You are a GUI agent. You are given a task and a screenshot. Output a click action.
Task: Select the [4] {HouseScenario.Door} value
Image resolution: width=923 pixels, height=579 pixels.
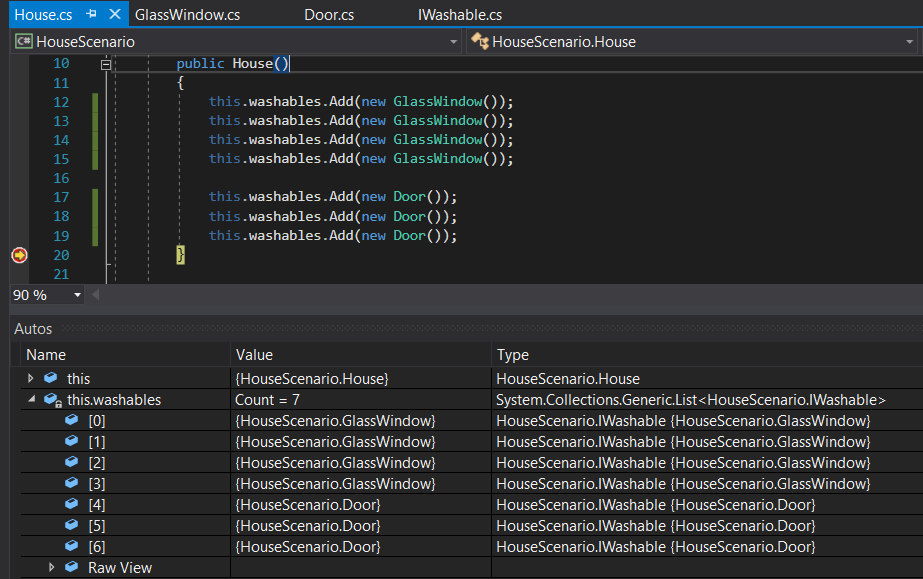361,504
